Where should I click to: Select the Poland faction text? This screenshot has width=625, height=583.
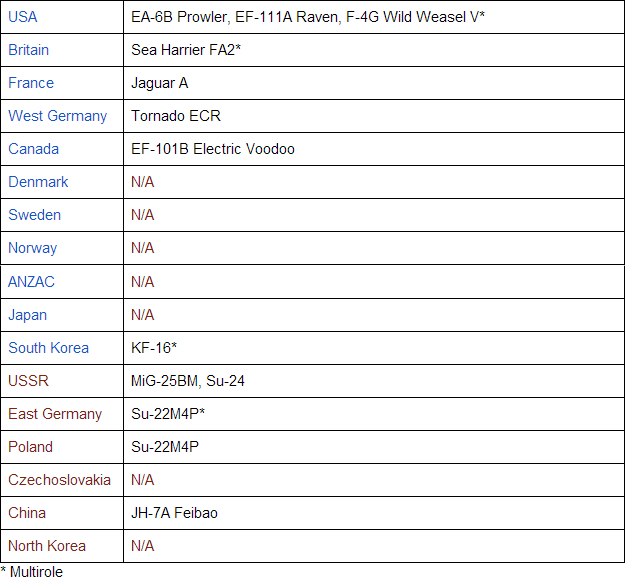tap(30, 447)
